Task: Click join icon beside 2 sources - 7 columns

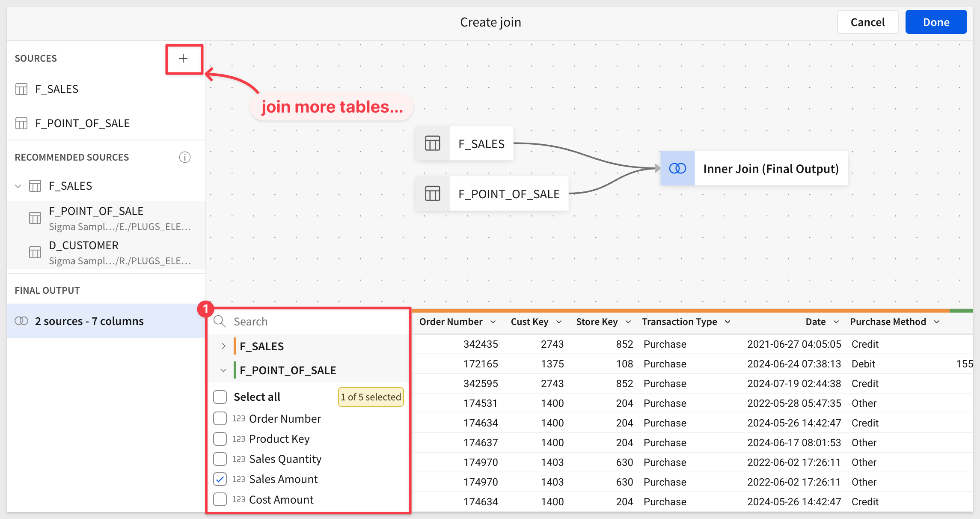Action: point(21,321)
